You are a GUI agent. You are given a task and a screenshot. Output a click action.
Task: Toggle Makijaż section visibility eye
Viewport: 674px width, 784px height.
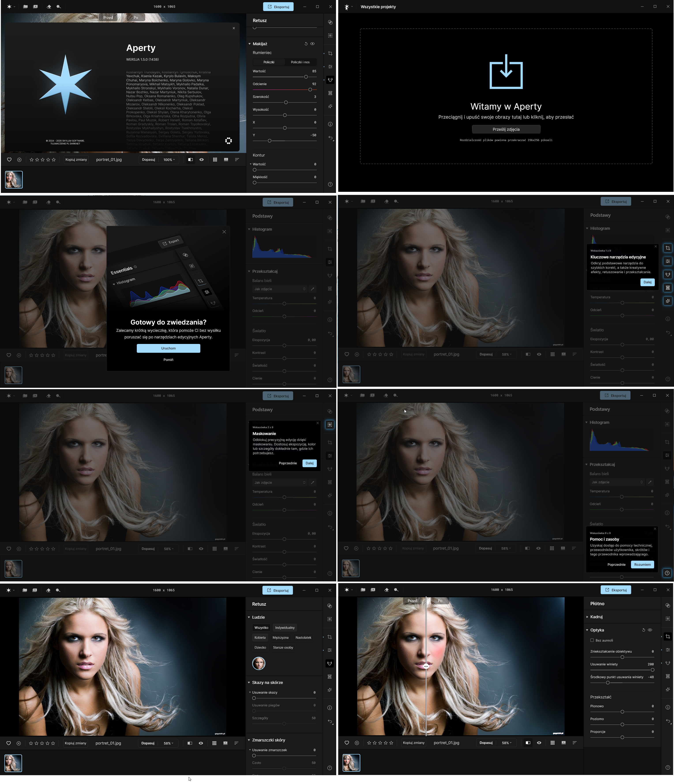[x=312, y=44]
